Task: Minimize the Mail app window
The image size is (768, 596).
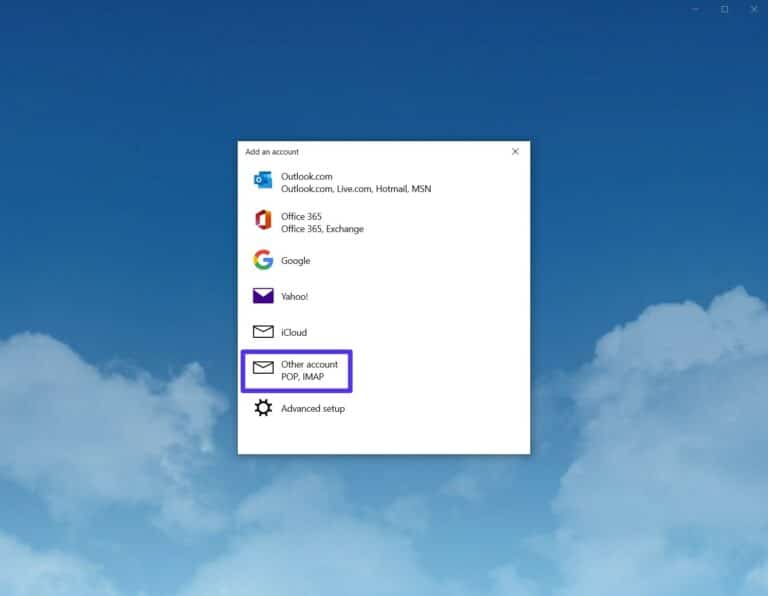Action: [x=696, y=9]
